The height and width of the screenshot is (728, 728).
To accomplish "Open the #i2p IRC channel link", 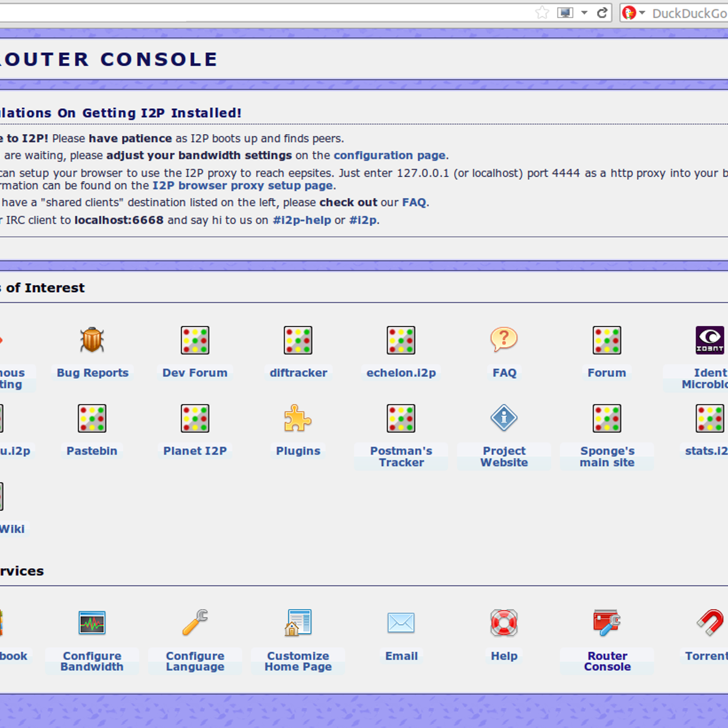I will [x=363, y=220].
